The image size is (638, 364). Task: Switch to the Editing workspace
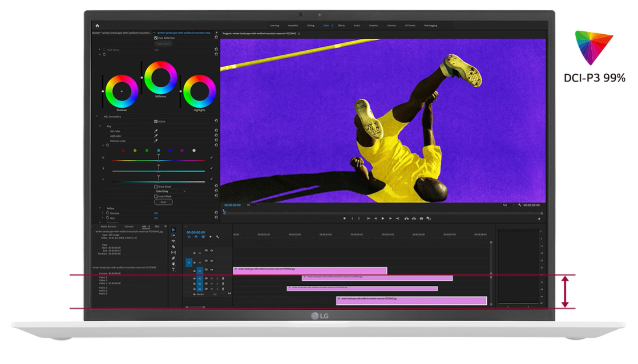310,26
